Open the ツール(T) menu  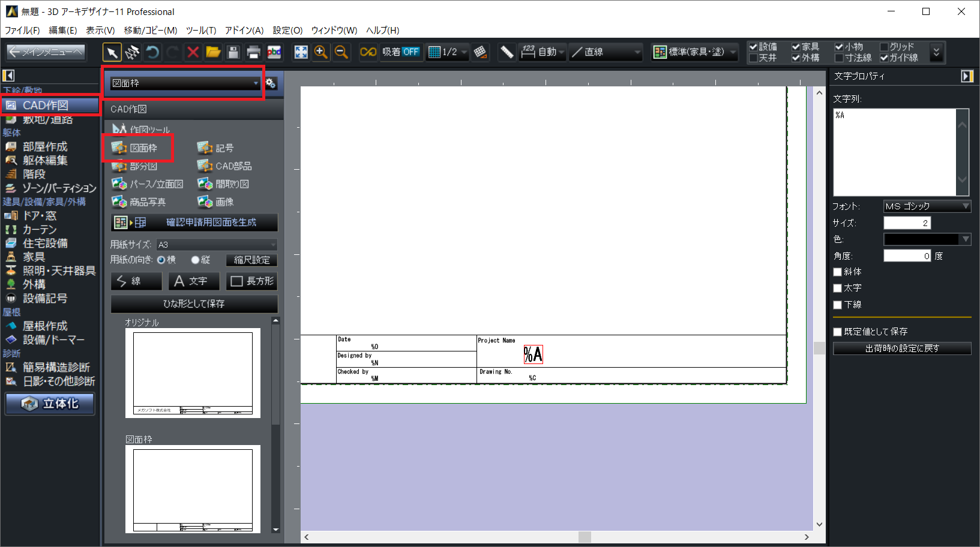coord(200,30)
